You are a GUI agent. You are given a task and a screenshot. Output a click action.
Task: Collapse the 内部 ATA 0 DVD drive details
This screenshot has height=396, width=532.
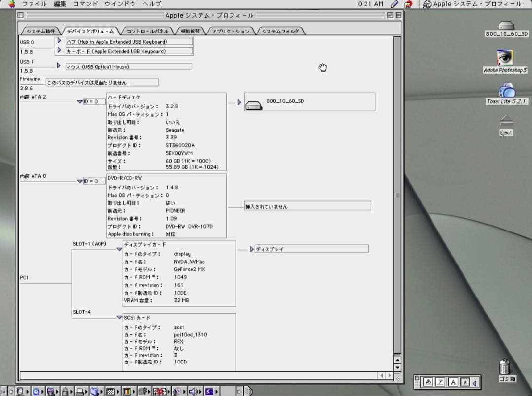coord(80,181)
